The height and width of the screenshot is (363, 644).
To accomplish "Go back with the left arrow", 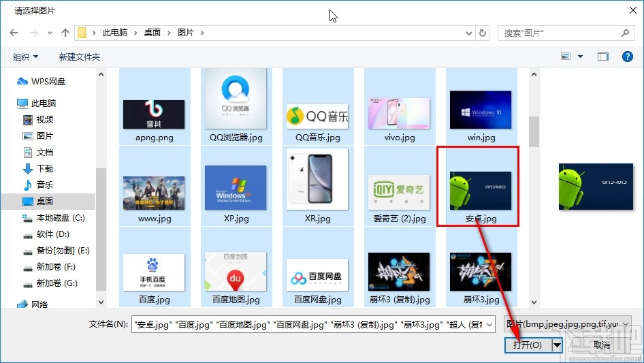I will pyautogui.click(x=14, y=33).
